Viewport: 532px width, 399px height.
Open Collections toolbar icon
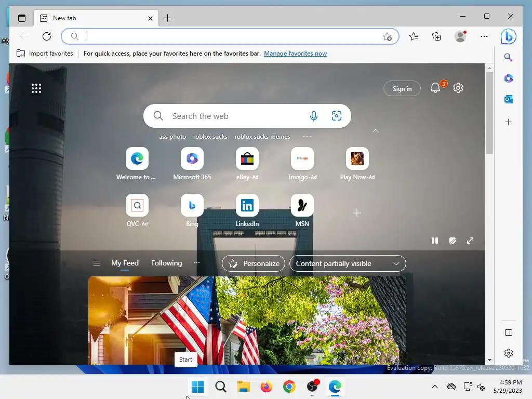(436, 36)
